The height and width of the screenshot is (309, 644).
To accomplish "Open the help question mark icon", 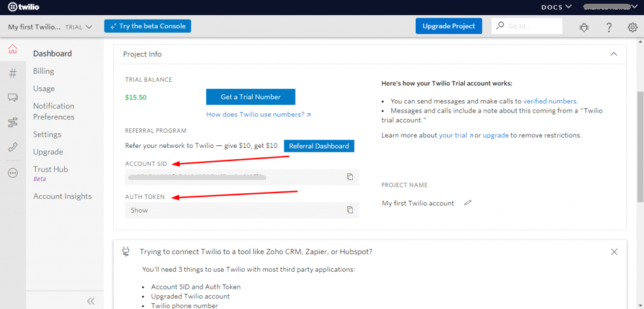I will pos(609,27).
